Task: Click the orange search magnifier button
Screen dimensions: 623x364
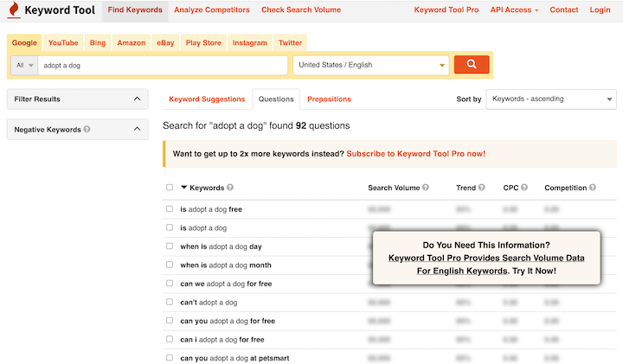Action: tap(472, 64)
